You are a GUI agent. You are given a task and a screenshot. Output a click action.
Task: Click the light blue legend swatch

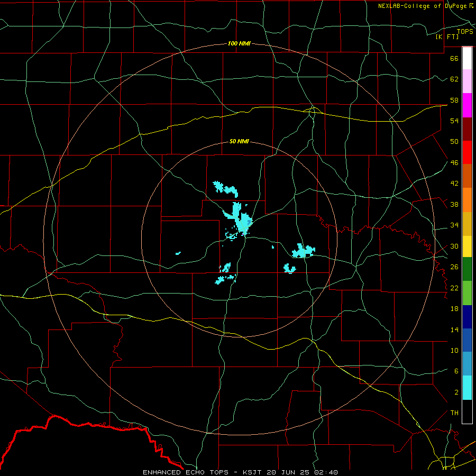click(467, 364)
